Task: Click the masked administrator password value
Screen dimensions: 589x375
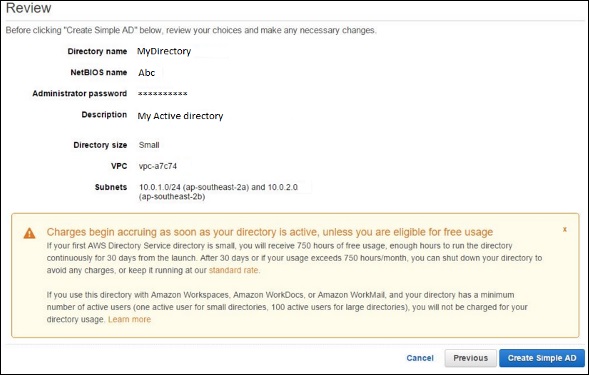Action: coord(163,94)
